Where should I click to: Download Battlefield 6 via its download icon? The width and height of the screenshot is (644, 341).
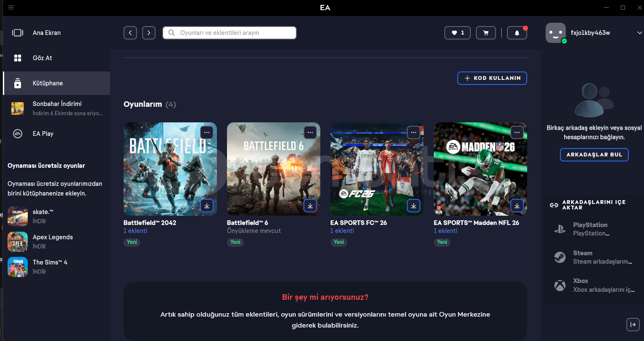coord(310,206)
